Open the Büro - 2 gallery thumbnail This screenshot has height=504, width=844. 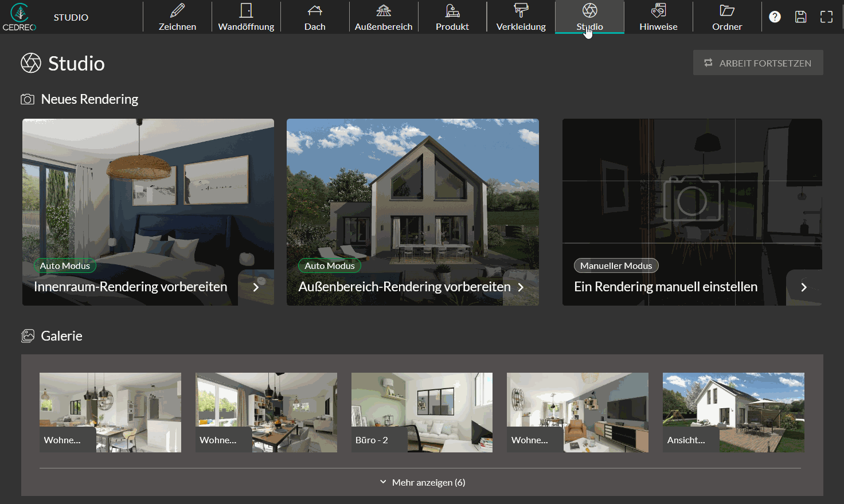point(422,412)
